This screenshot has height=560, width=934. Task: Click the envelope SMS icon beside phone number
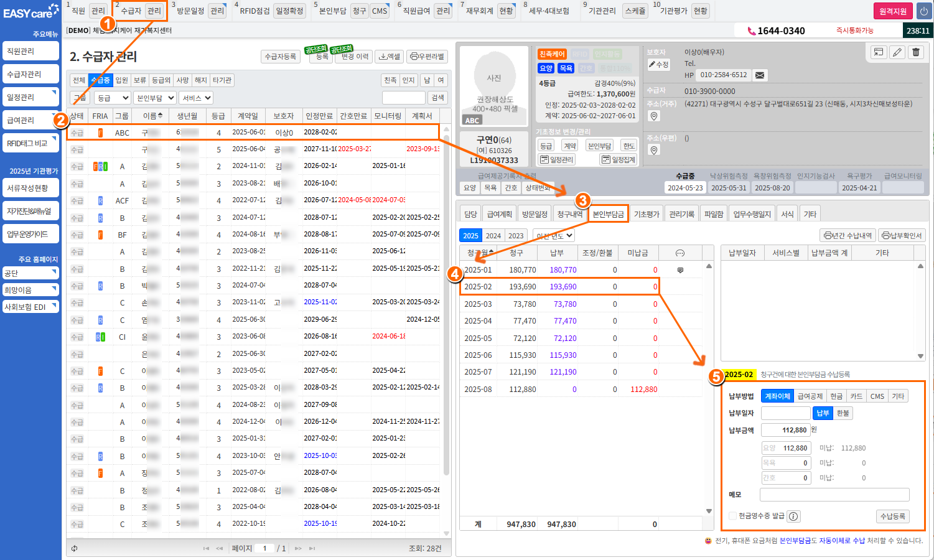coord(760,75)
